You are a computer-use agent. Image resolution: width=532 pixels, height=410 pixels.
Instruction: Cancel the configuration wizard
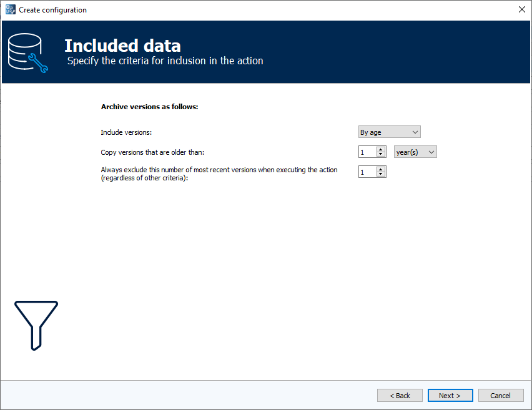tap(501, 395)
